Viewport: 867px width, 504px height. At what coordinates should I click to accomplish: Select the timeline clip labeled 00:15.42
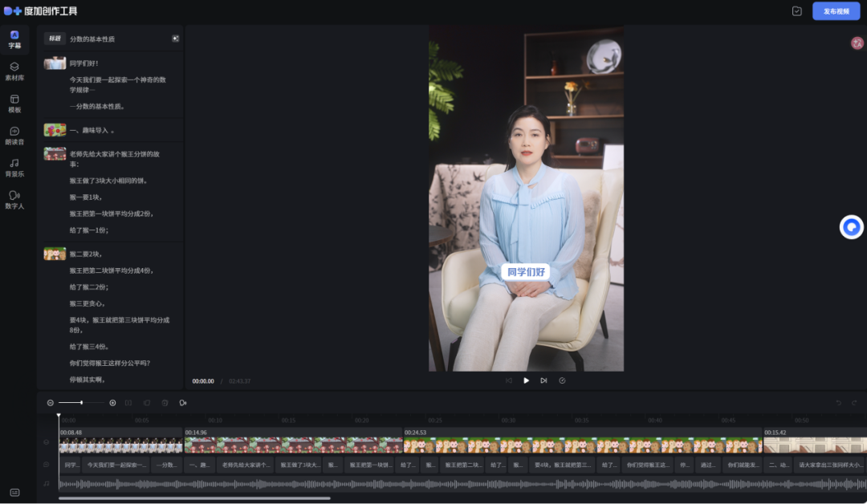pyautogui.click(x=815, y=441)
